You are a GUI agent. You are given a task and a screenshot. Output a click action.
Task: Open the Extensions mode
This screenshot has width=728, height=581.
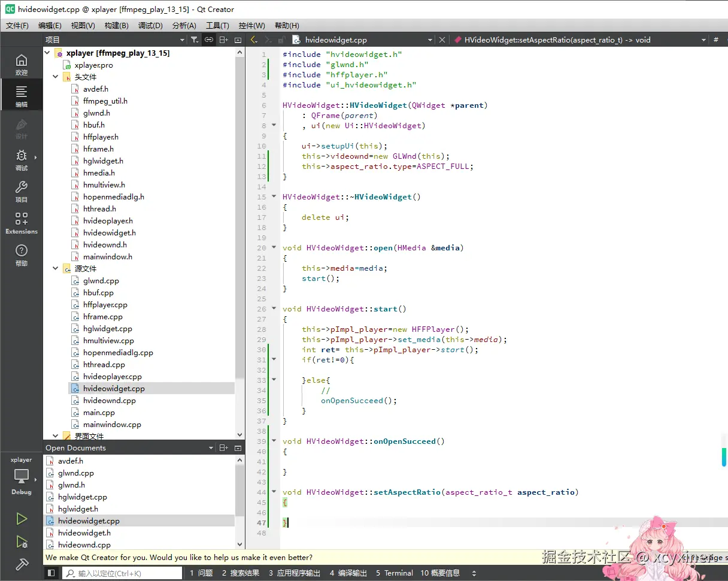22,223
